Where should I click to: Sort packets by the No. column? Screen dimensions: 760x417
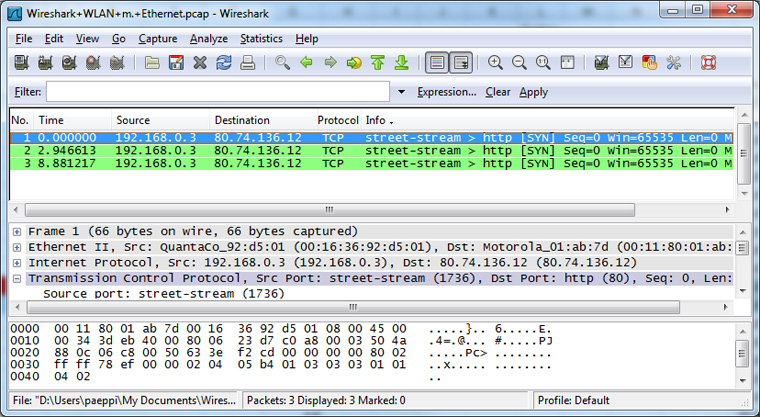click(22, 120)
